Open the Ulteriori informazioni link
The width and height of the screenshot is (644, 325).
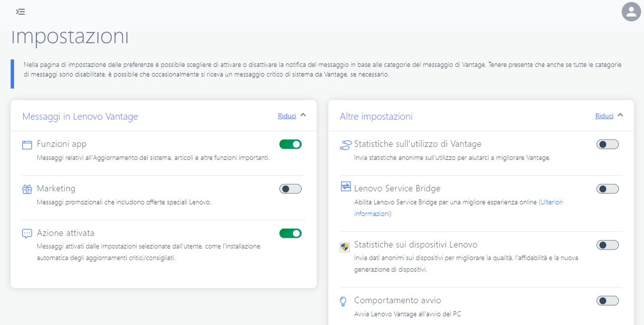(x=458, y=208)
